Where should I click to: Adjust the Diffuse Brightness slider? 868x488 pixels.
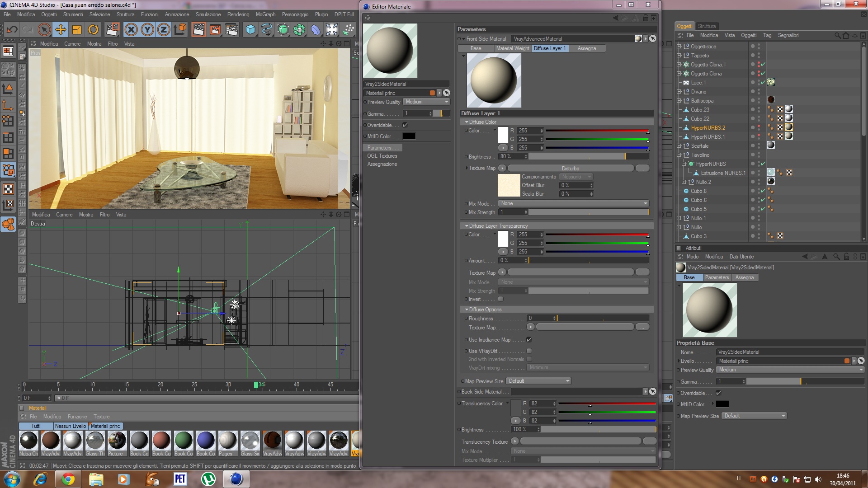coord(588,156)
